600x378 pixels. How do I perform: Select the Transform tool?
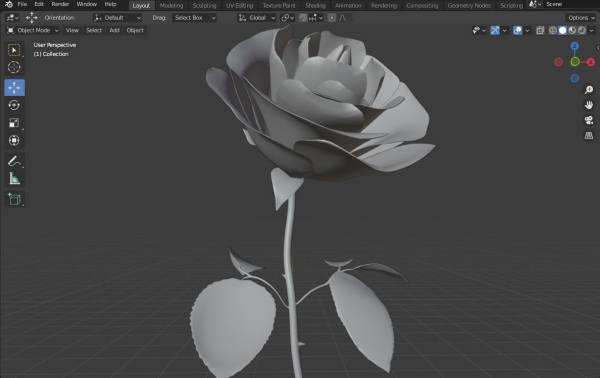[x=15, y=140]
